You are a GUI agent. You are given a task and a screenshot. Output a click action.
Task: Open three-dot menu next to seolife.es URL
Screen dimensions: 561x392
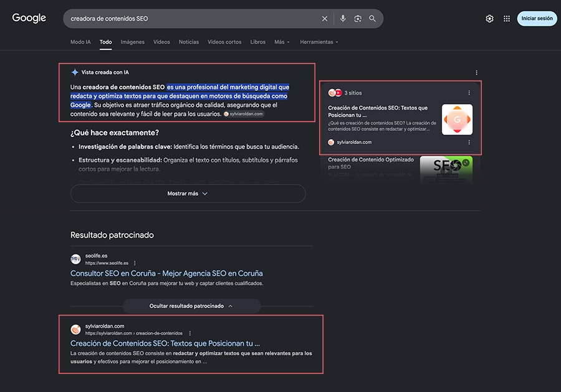pyautogui.click(x=135, y=263)
